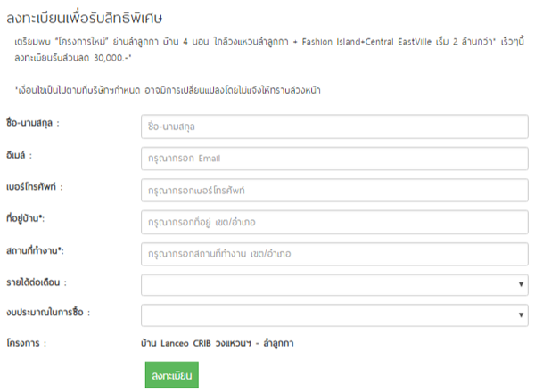Click the สถานที่ทำงาน field label
The width and height of the screenshot is (535, 392).
(x=35, y=250)
